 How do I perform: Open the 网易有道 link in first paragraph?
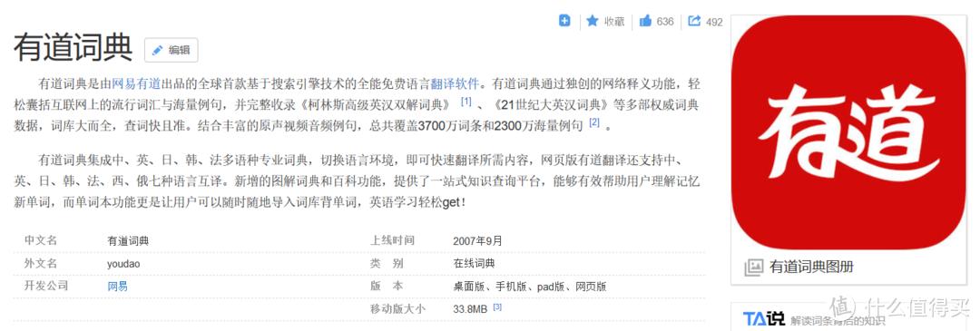tap(136, 83)
